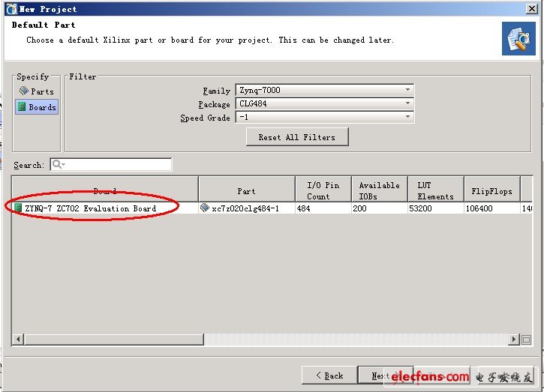
Task: Sort by Available IOBs column header
Action: tap(379, 191)
